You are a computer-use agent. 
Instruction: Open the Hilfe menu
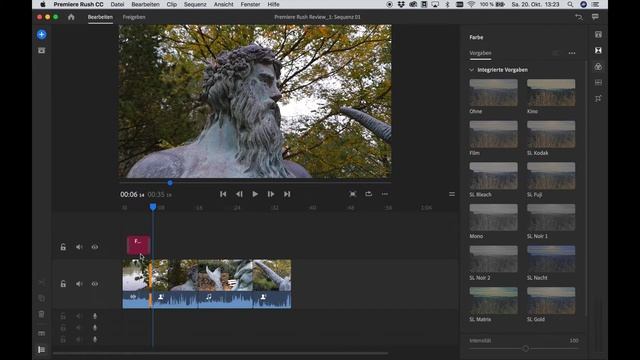click(273, 4)
